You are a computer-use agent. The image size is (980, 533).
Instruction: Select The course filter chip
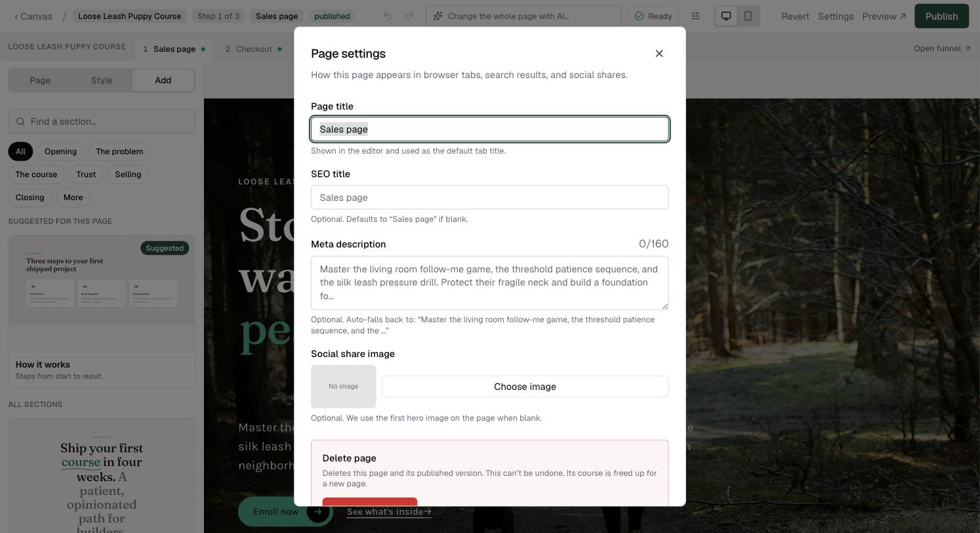[x=36, y=175]
